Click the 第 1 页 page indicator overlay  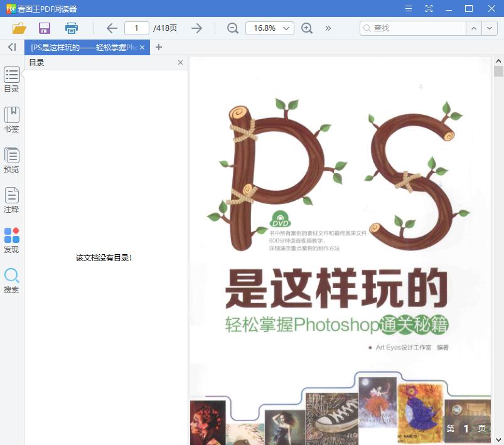click(x=466, y=428)
